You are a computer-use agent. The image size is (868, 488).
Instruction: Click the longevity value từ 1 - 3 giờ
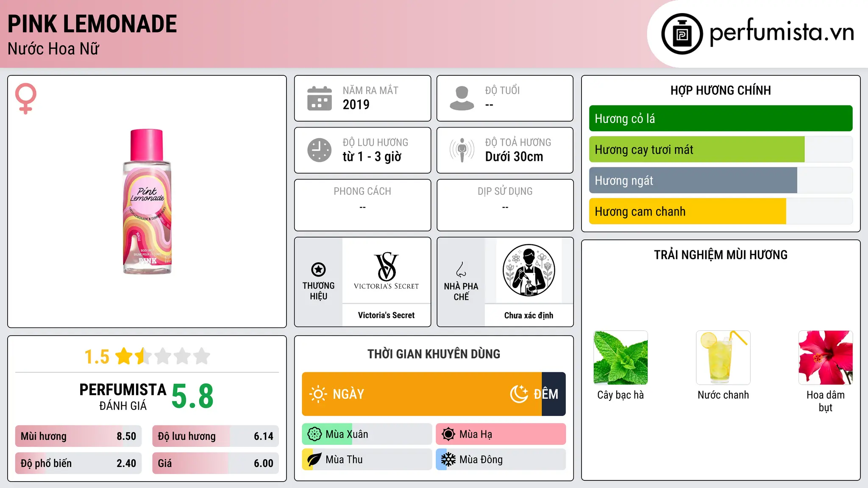pos(372,157)
